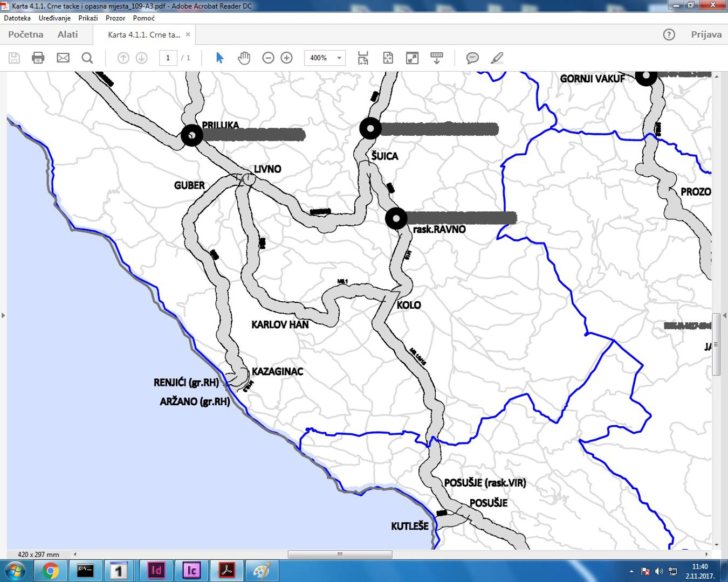
Task: Choose the arrow selection tool
Action: pos(219,58)
